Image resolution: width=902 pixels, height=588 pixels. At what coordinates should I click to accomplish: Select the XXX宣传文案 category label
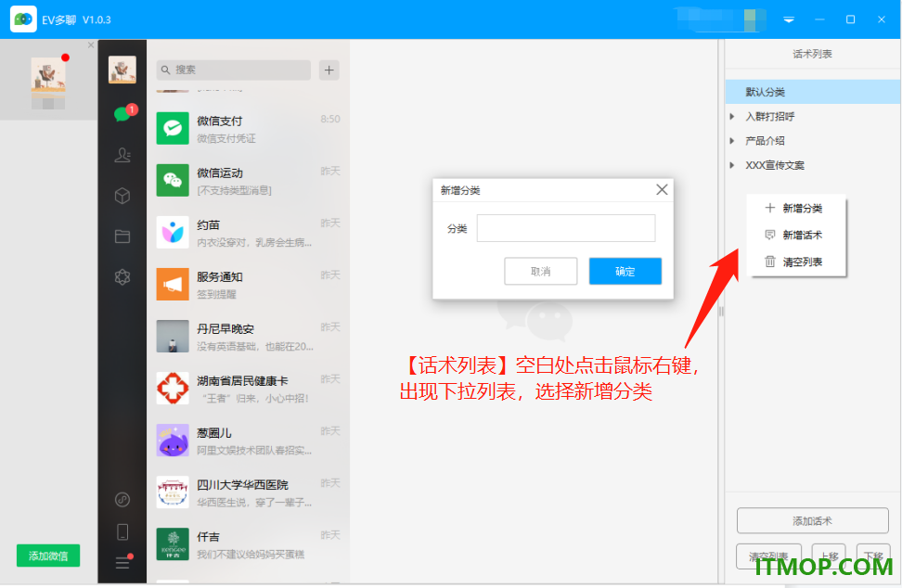[775, 165]
